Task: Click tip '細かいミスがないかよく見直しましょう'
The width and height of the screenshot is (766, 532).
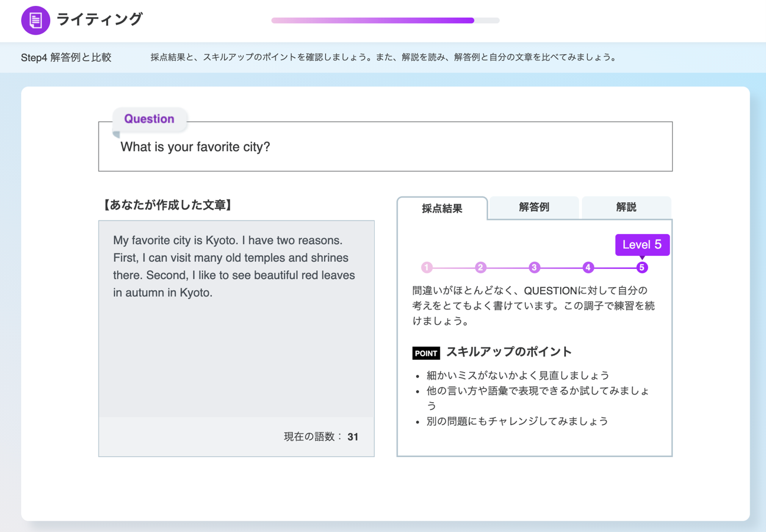Action: click(518, 375)
